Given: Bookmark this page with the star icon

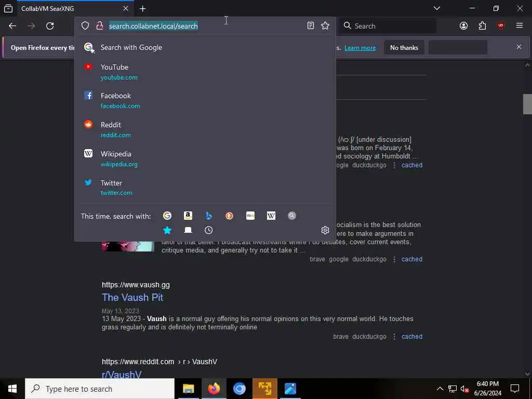Looking at the screenshot, I should tap(325, 26).
